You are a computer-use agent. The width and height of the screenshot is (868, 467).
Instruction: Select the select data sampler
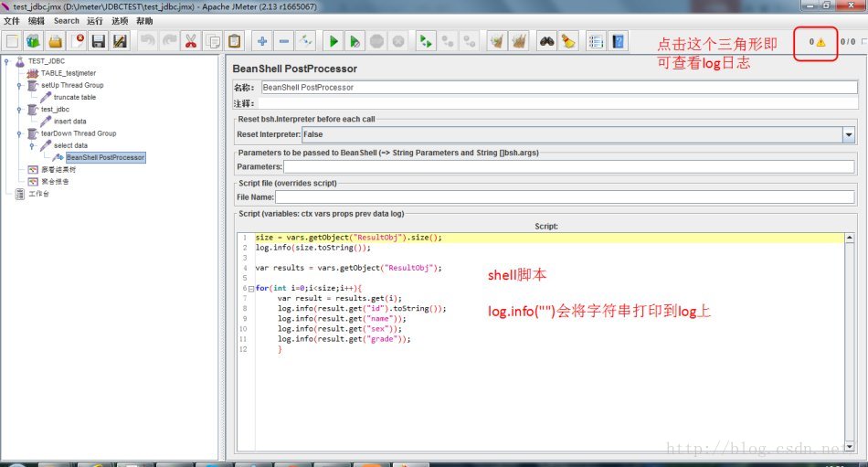coord(70,145)
